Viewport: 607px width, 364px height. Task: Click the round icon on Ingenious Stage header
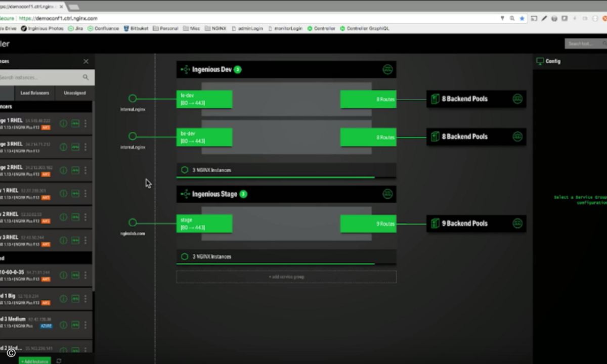click(387, 194)
